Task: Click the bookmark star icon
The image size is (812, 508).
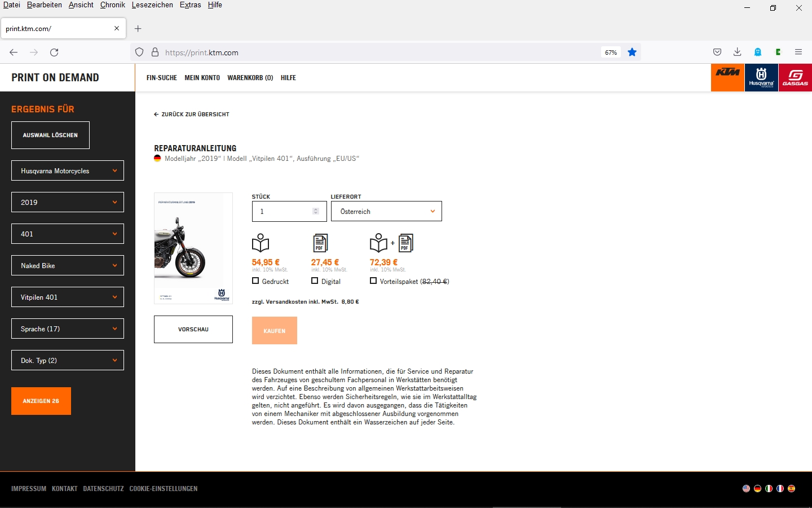Action: (632, 52)
